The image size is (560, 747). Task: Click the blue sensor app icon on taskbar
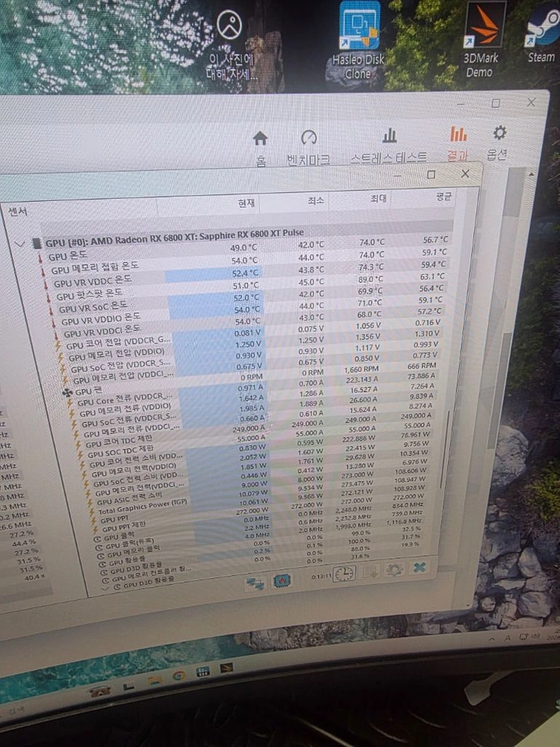pos(202,672)
